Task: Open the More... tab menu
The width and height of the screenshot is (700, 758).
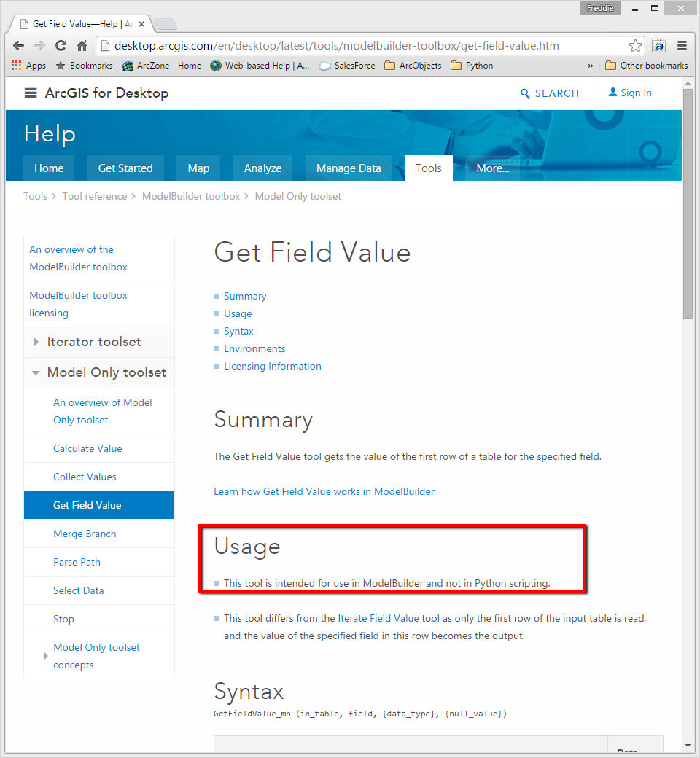Action: (492, 168)
